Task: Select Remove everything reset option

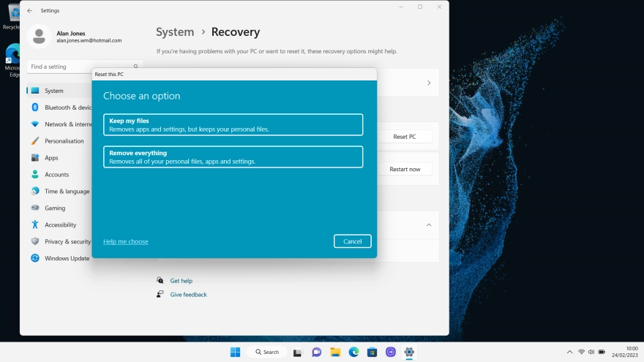Action: 233,157
